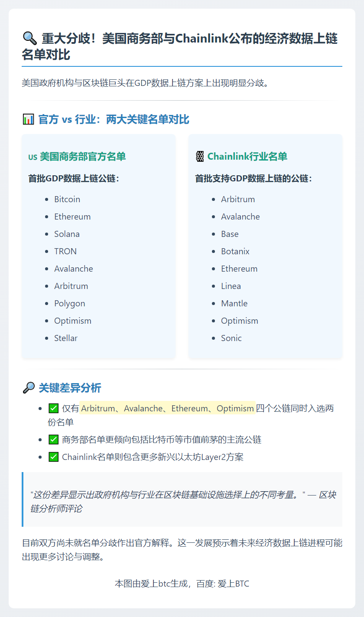Click the magnifier icon beside 关键差异分析
Viewport: 364px width, 617px height.
28,388
